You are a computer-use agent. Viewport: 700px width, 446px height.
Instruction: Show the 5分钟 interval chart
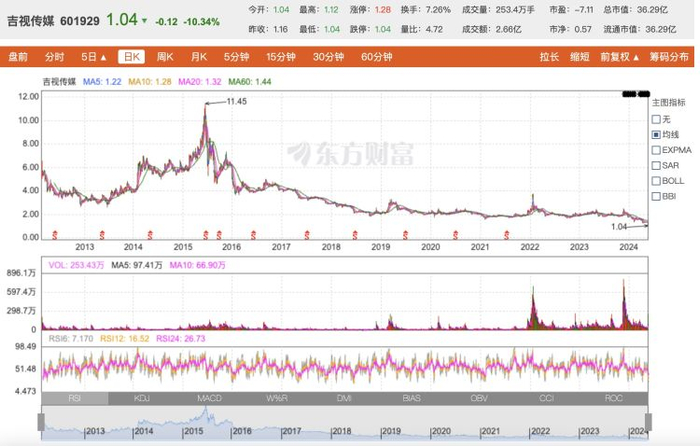236,57
